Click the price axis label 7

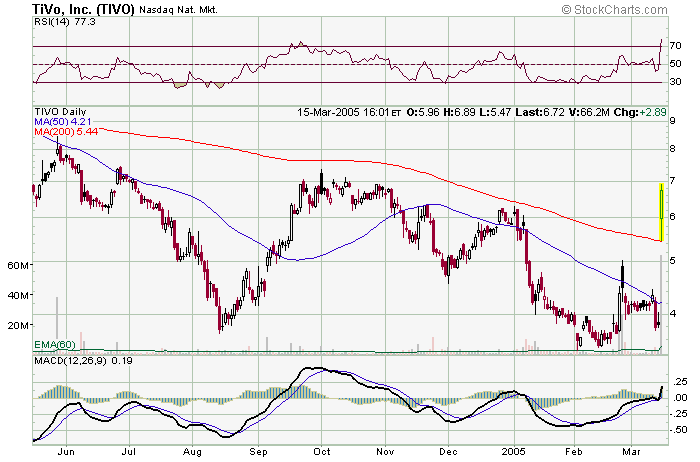pyautogui.click(x=672, y=180)
